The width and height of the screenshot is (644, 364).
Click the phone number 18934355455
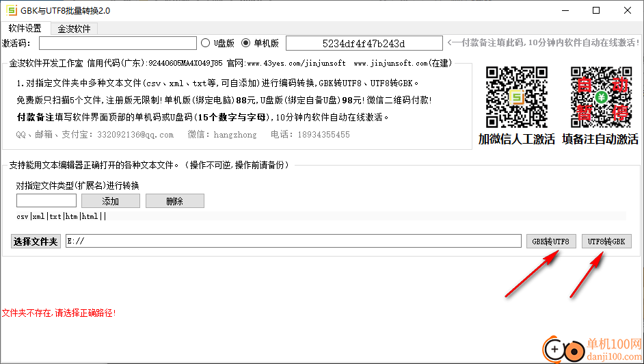(323, 135)
